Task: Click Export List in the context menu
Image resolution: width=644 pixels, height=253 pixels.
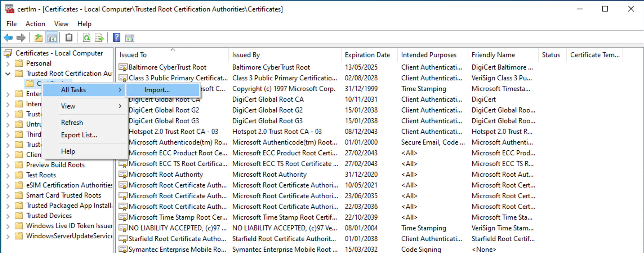Action: pyautogui.click(x=79, y=135)
